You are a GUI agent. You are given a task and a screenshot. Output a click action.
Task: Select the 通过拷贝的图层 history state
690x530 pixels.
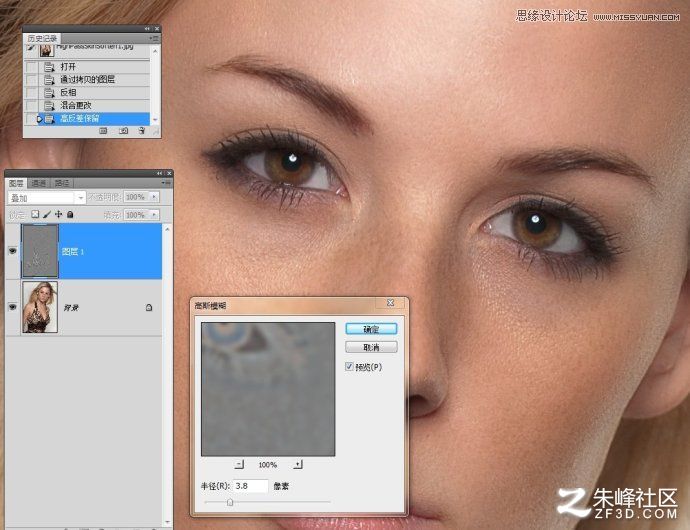point(87,80)
